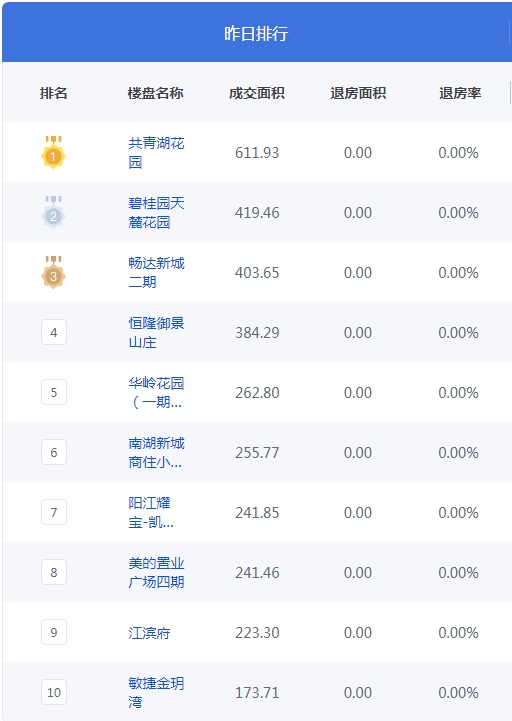
Task: Click the 成交面积 column header
Action: tap(257, 93)
